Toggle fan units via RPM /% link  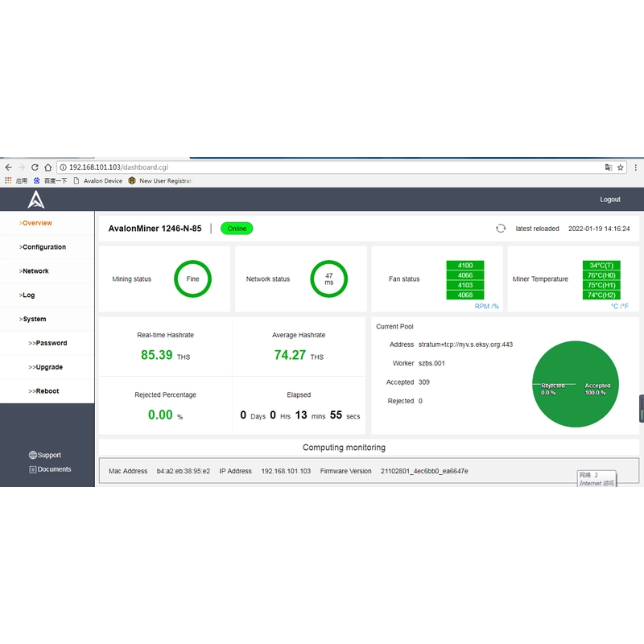click(486, 307)
